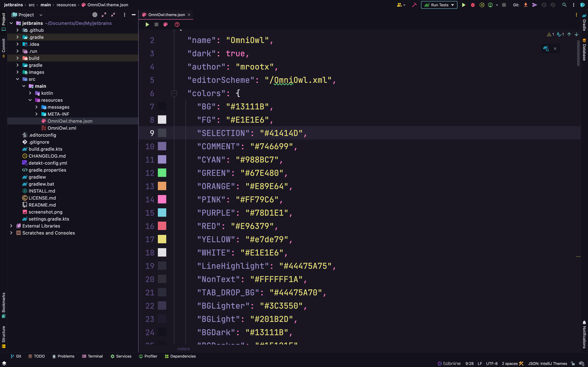Click the Dependencies tab at bottom
The height and width of the screenshot is (367, 588).
click(x=183, y=356)
